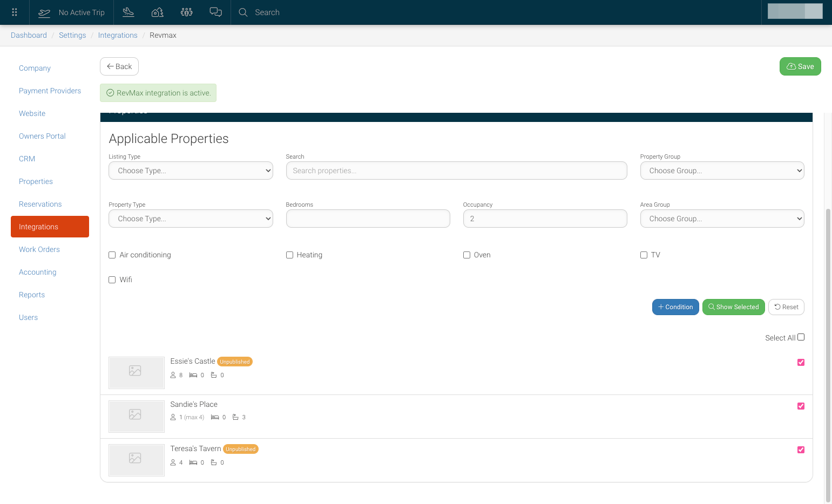The image size is (832, 504).
Task: Click Sandie's Place bed icon
Action: click(x=215, y=417)
